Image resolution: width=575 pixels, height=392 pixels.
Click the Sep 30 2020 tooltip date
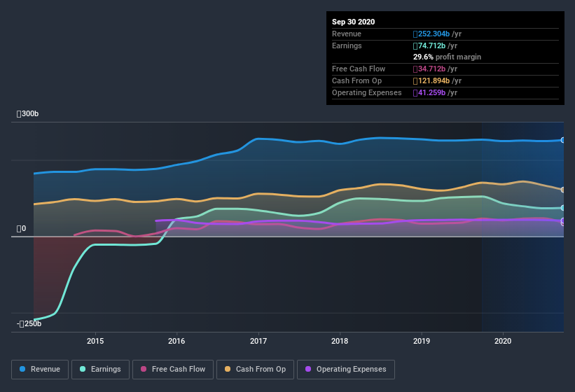tap(354, 22)
